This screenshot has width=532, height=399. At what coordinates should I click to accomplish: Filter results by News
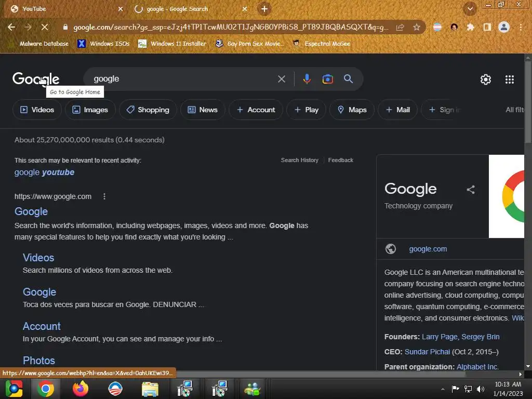click(203, 110)
